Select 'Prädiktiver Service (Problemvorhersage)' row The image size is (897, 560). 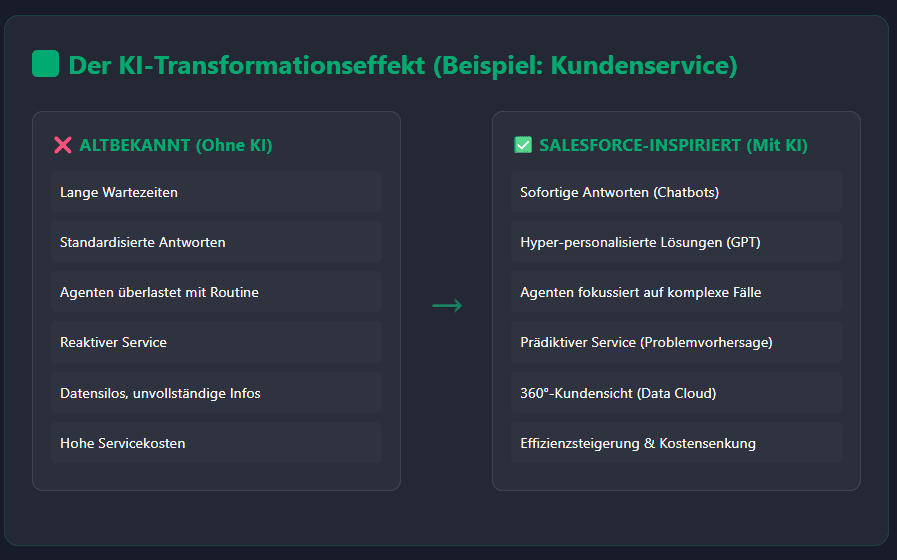coord(676,342)
